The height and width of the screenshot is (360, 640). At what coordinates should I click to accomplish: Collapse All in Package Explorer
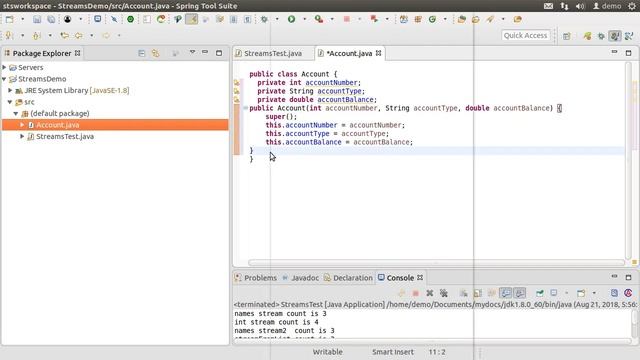(142, 53)
